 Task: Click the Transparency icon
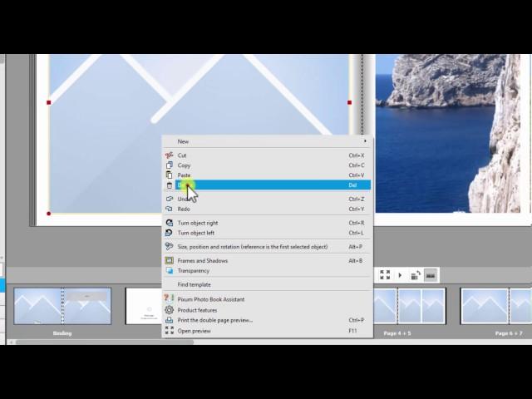169,270
